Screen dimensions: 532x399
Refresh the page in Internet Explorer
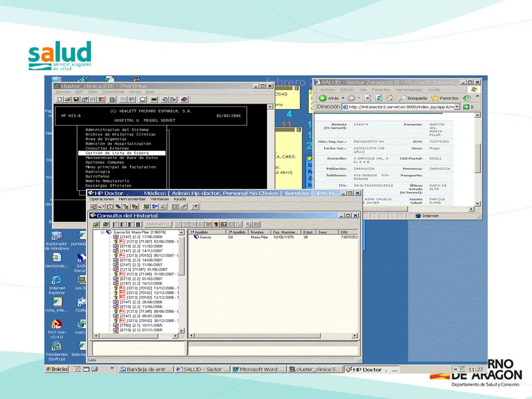378,98
